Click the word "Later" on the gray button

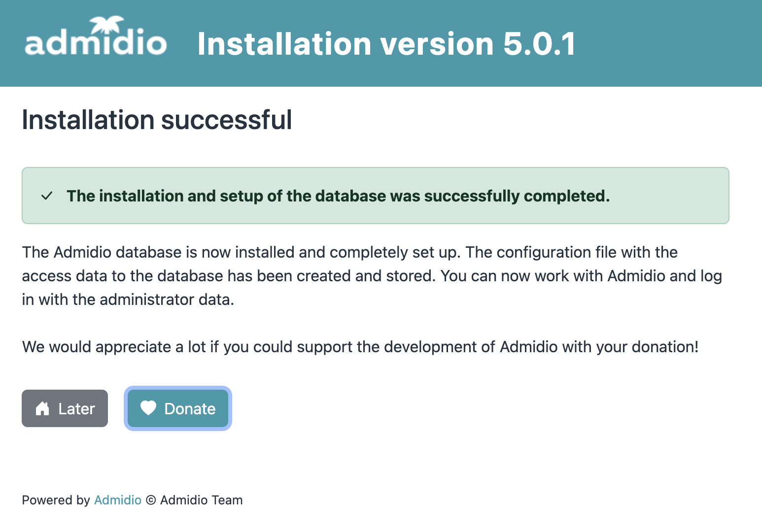point(76,409)
